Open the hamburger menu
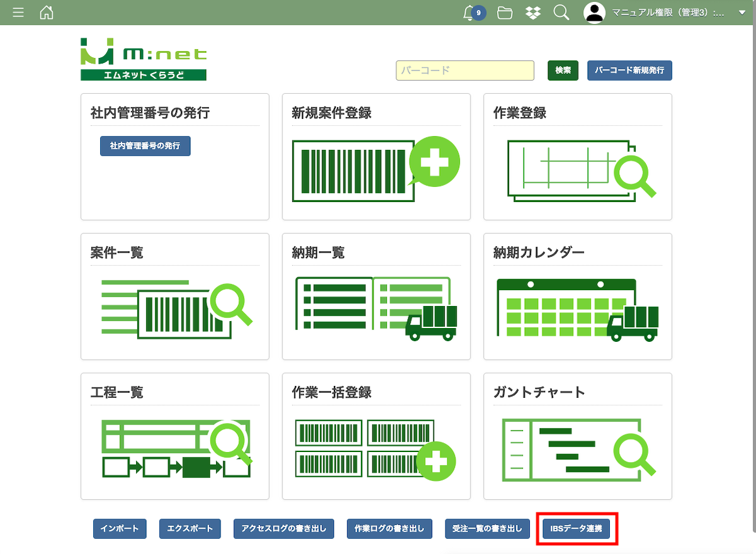This screenshot has width=756, height=554. (18, 13)
